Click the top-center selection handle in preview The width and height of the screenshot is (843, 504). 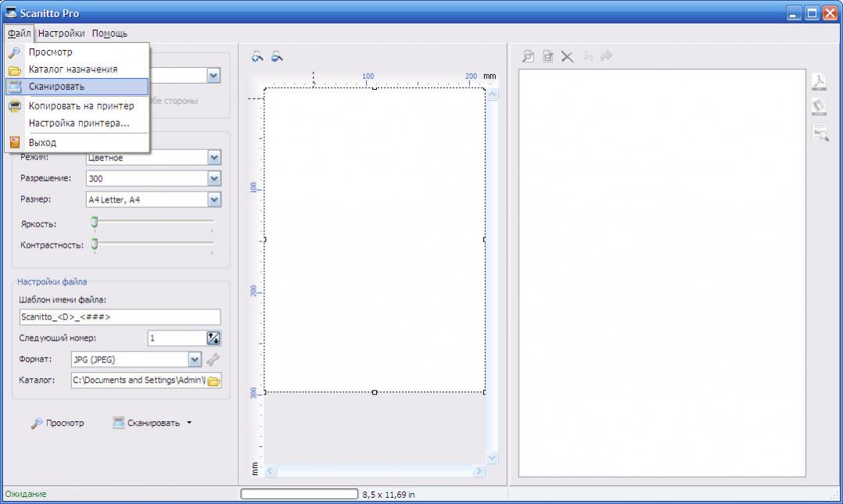click(375, 88)
